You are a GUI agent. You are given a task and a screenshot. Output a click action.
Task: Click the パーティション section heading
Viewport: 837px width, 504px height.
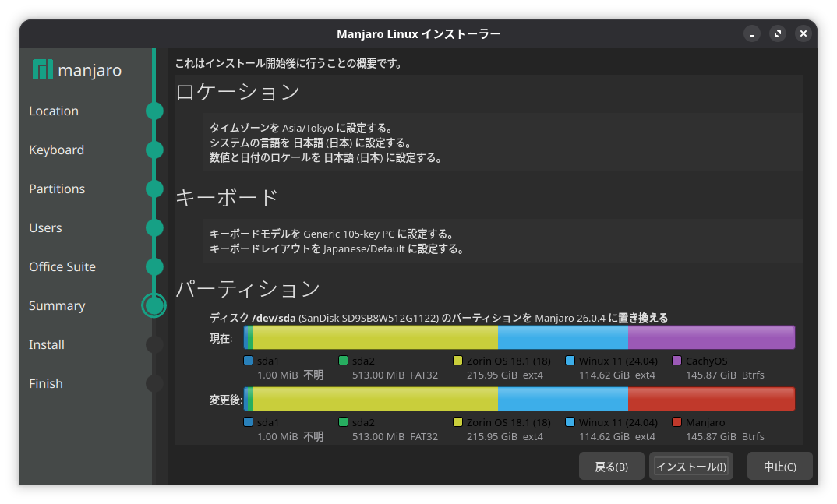(248, 288)
